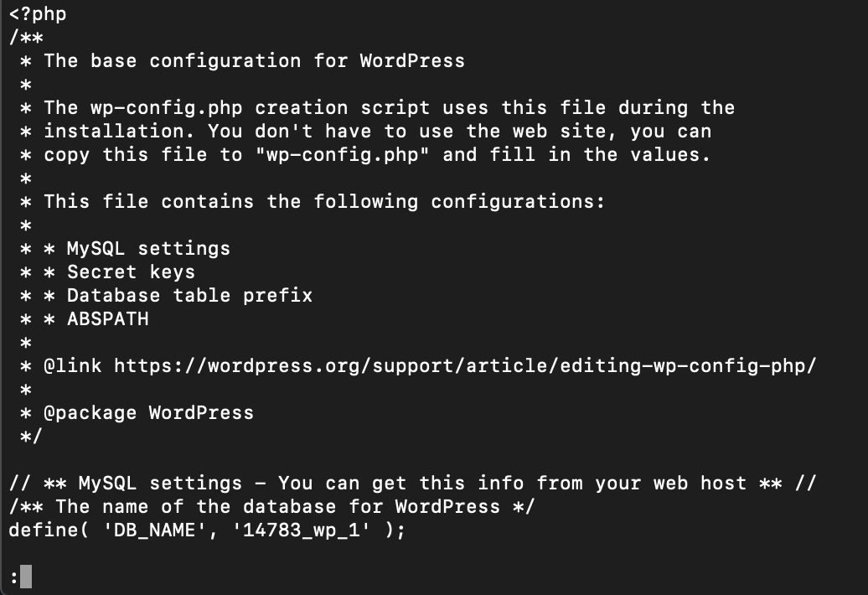Click 'The name of the database' comment
The image size is (868, 595).
click(271, 506)
